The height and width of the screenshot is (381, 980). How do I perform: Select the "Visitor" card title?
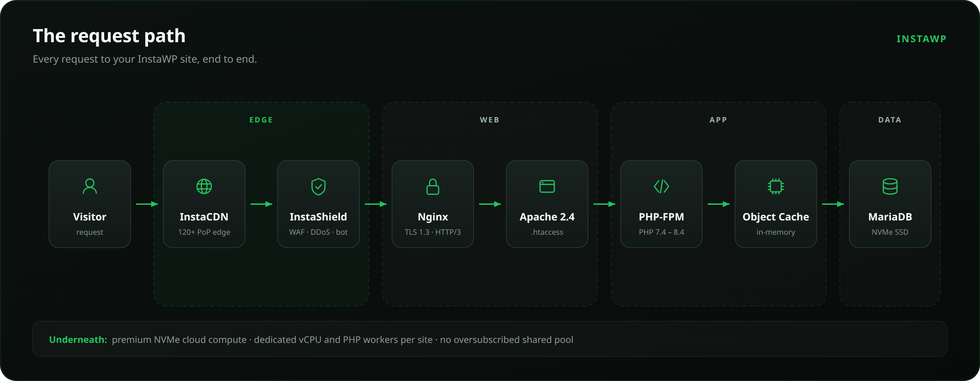(x=90, y=217)
